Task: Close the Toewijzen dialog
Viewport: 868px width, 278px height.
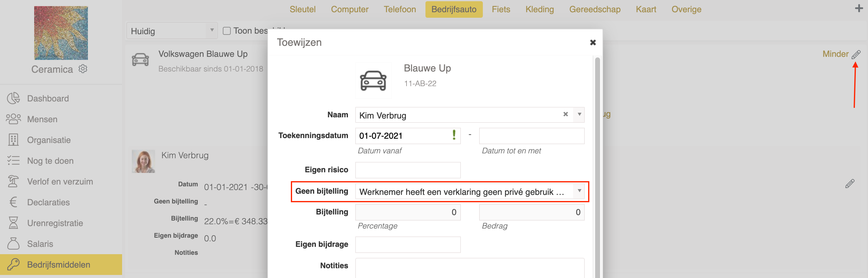Action: coord(593,42)
